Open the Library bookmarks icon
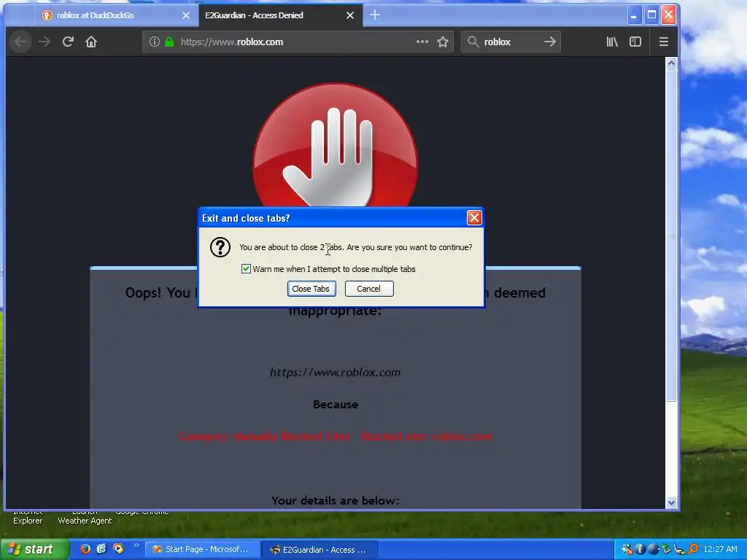This screenshot has height=560, width=747. [x=612, y=42]
